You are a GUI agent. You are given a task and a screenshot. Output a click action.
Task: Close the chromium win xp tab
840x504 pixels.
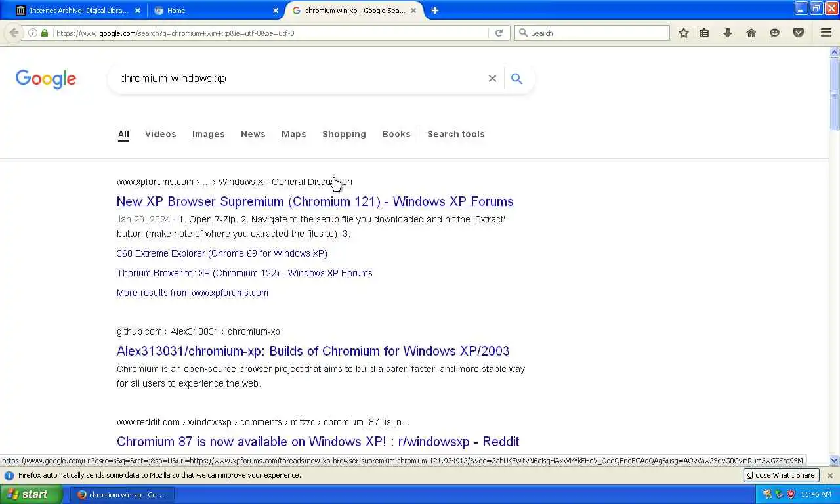(x=413, y=10)
